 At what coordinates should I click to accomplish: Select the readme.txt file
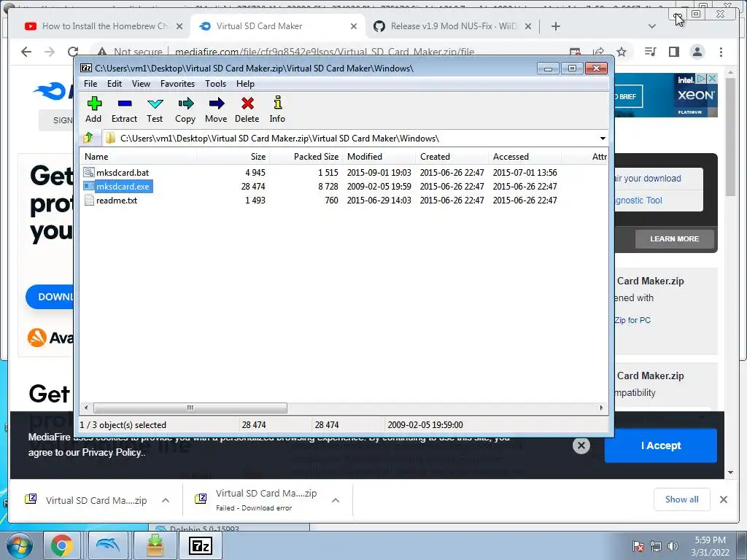click(x=111, y=201)
